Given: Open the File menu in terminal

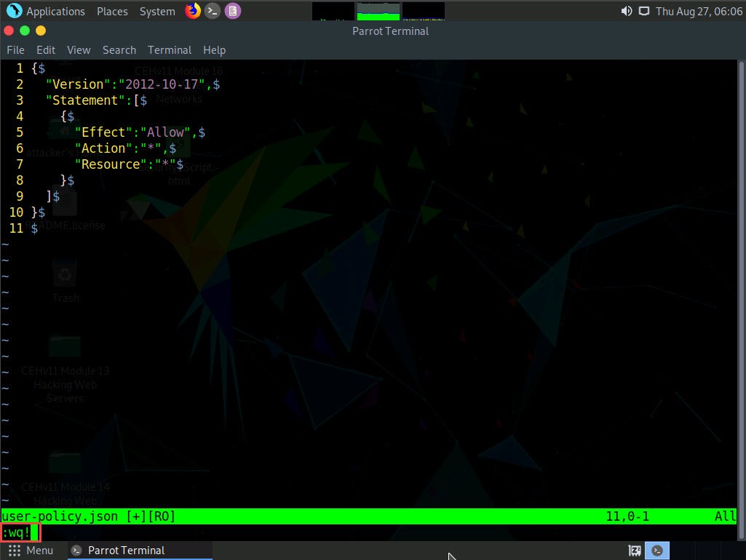Looking at the screenshot, I should 15,50.
